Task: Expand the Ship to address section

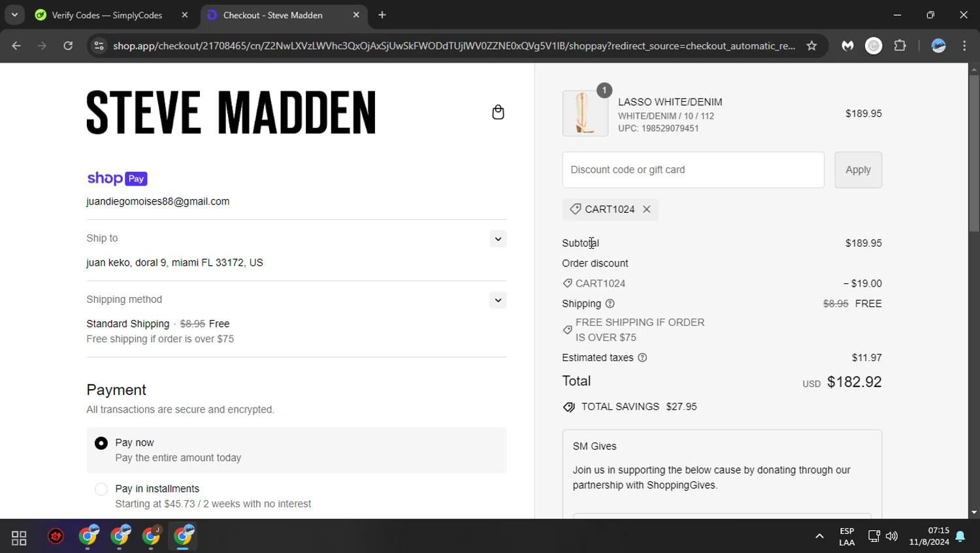Action: [498, 238]
